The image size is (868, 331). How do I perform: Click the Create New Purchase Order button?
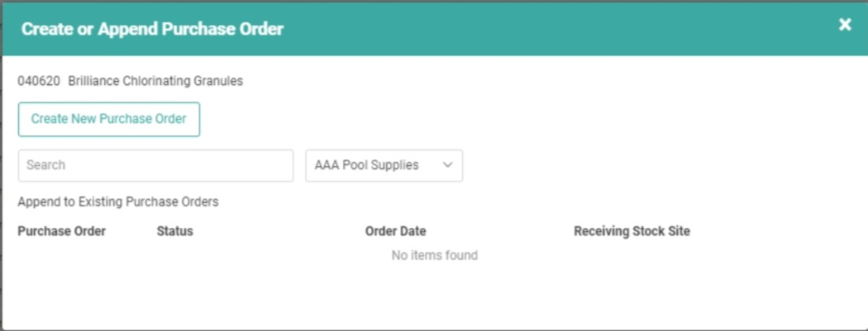click(109, 119)
